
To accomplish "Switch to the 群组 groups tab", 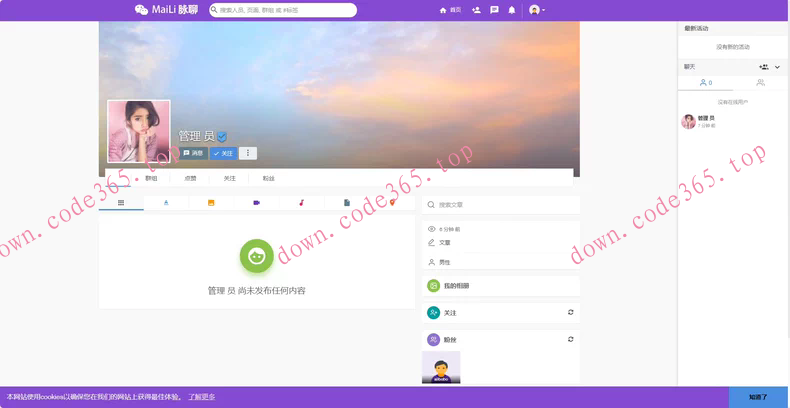I will pyautogui.click(x=151, y=178).
